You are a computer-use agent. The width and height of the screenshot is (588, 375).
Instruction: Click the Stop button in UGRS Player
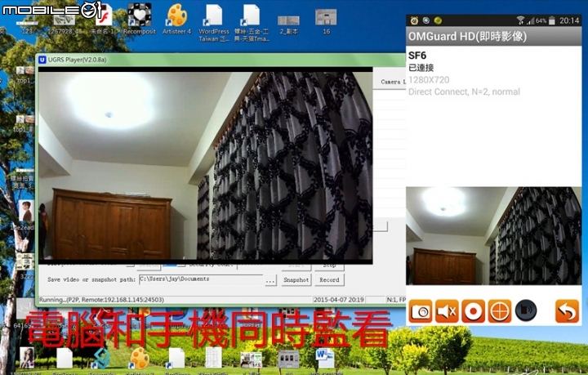click(329, 266)
